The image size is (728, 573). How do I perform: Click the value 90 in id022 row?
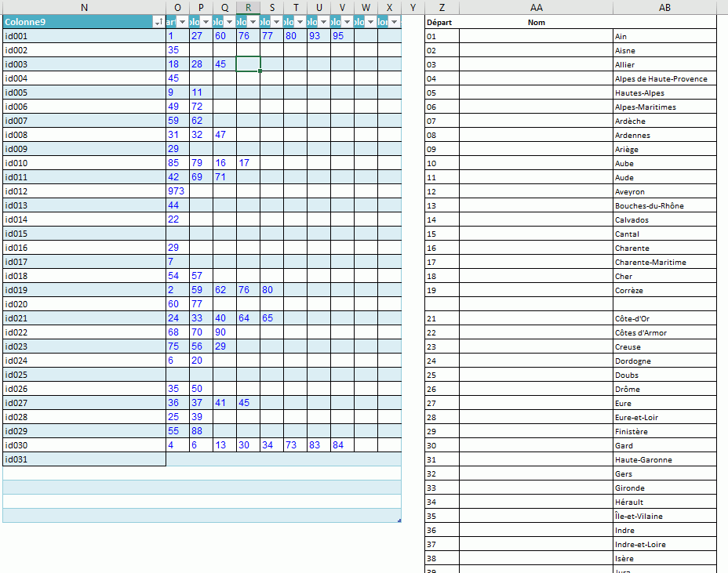pyautogui.click(x=224, y=332)
